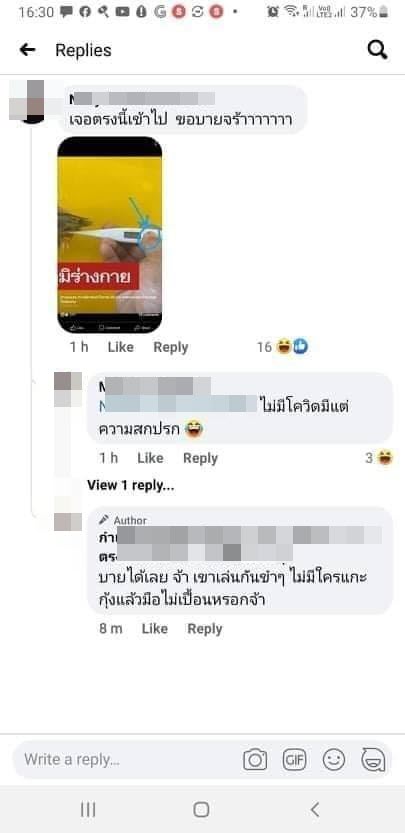This screenshot has height=833, width=405.
Task: Reply to the first comment with image
Action: [171, 347]
